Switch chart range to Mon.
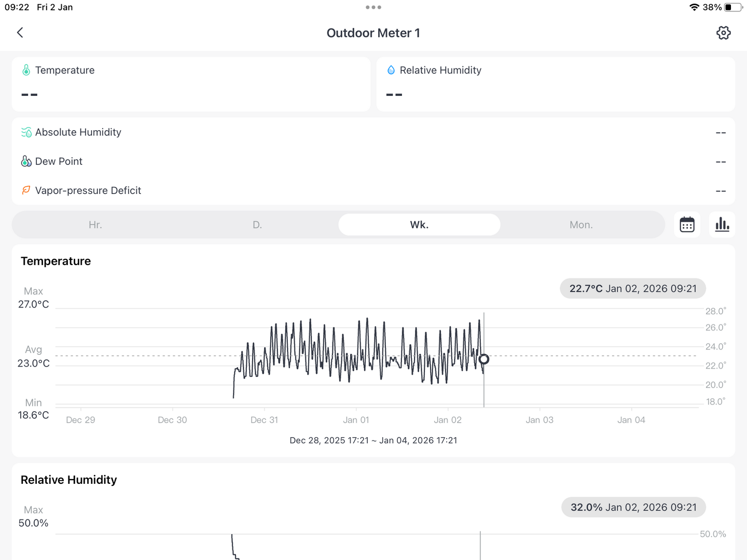747x560 pixels. click(581, 225)
